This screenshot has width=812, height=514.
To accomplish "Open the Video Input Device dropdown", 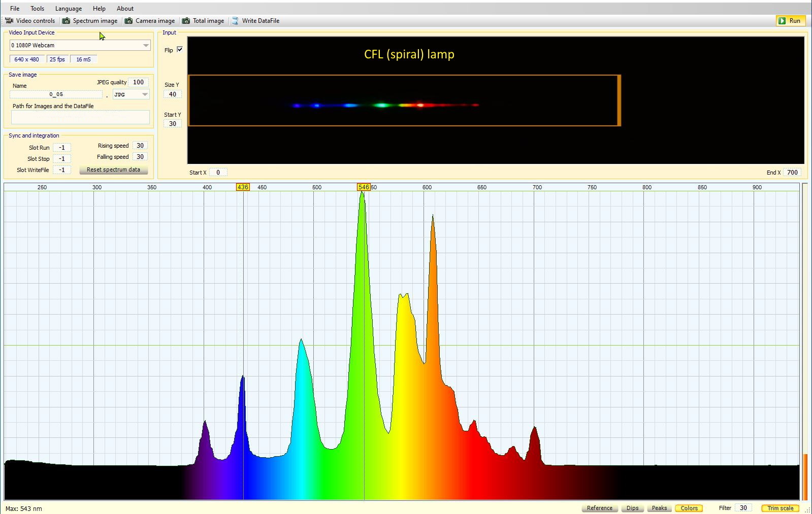I will [80, 45].
